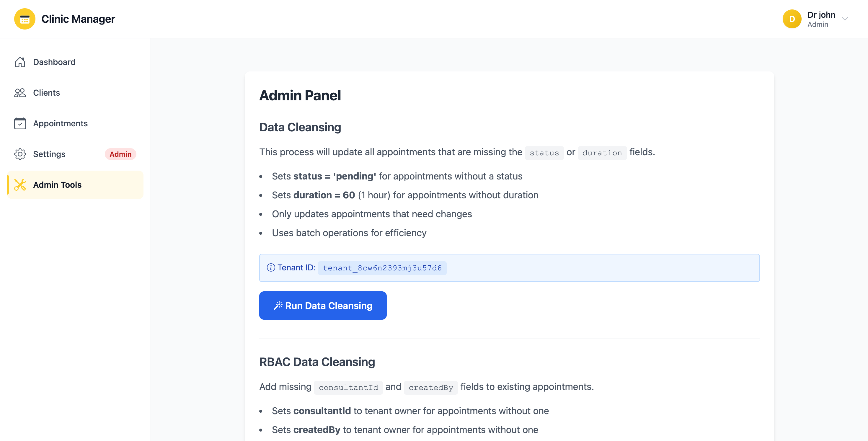
Task: Click the status code label in the description
Action: [544, 153]
